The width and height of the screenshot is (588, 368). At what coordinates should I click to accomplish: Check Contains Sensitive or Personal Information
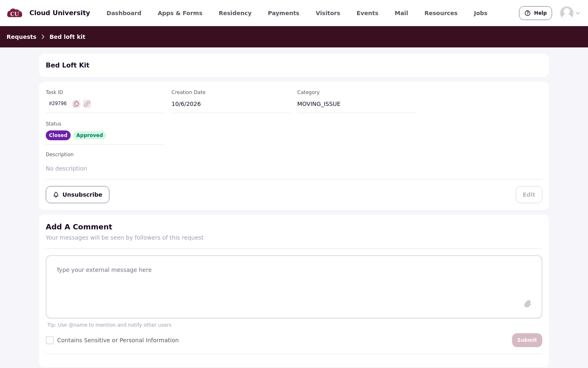[x=50, y=340]
